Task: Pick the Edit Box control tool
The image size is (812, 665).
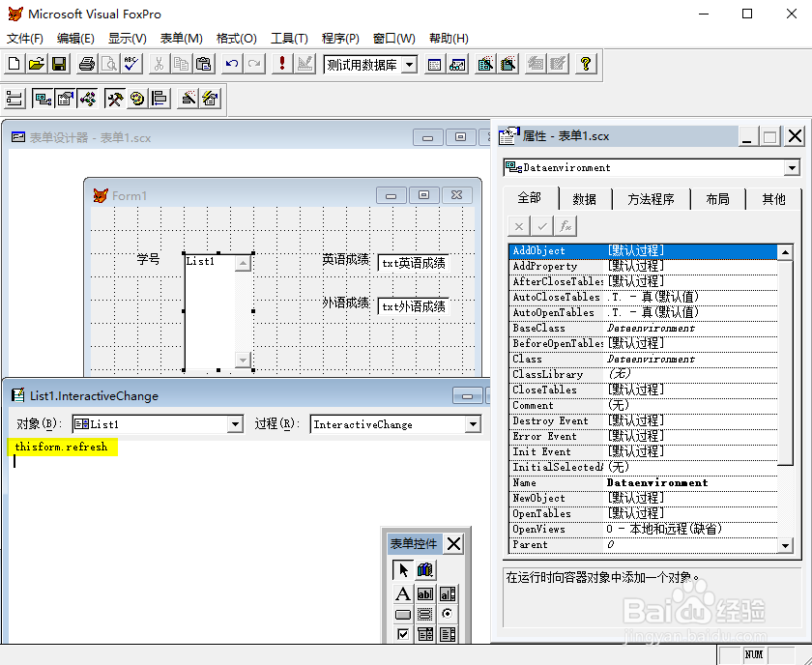Action: coord(448,594)
